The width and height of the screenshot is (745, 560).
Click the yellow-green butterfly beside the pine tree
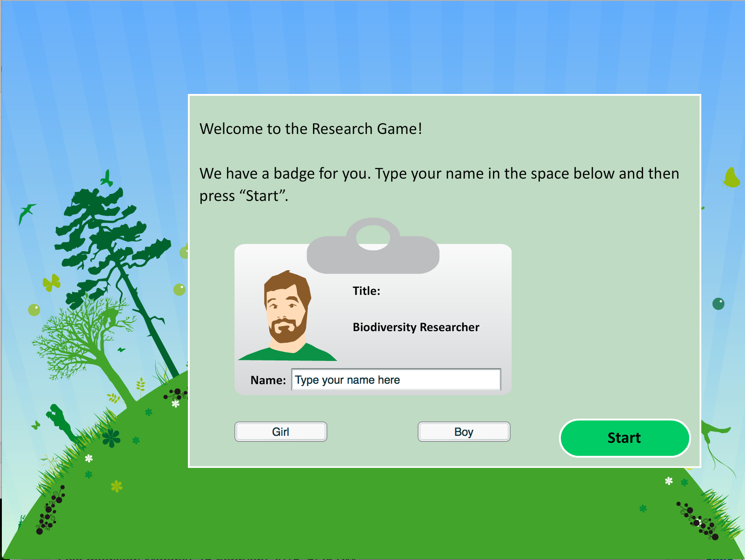51,282
